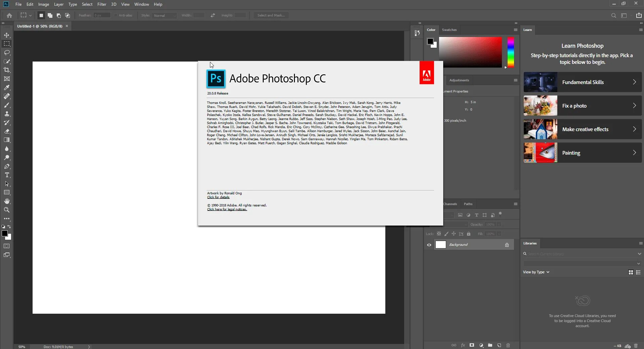
Task: Select the Brush tool
Action: (7, 105)
